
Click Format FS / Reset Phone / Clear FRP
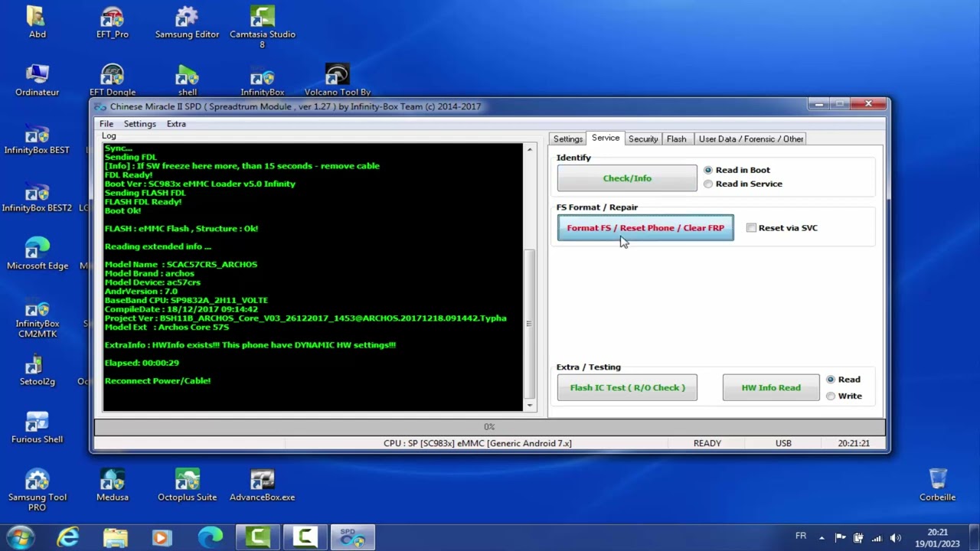click(x=645, y=228)
